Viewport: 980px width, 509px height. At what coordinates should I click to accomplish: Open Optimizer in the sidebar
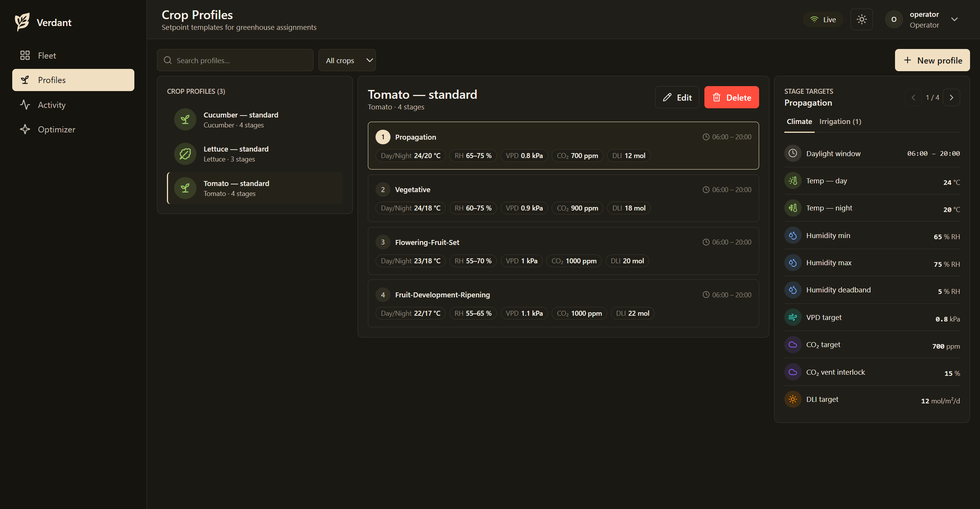click(73, 129)
